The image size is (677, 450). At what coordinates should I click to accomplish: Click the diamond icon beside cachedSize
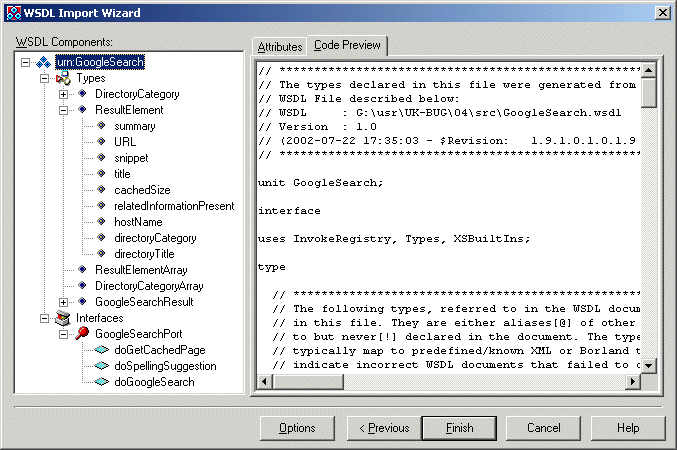(101, 190)
